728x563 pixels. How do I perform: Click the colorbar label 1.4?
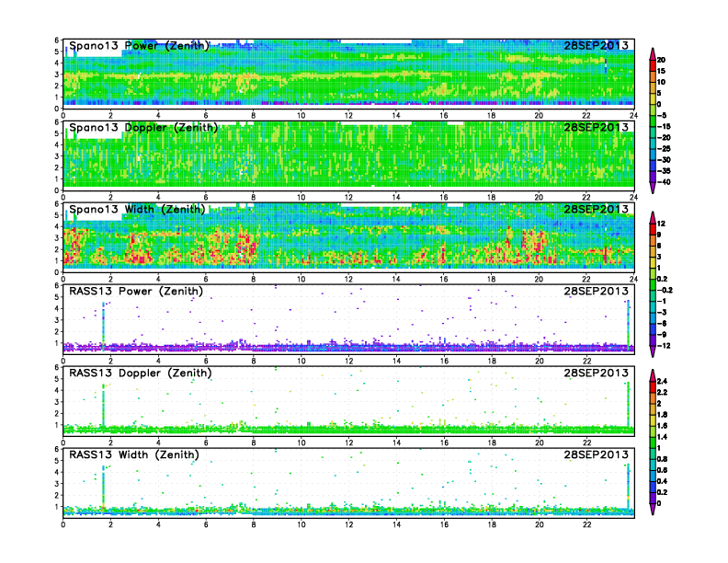tap(662, 437)
